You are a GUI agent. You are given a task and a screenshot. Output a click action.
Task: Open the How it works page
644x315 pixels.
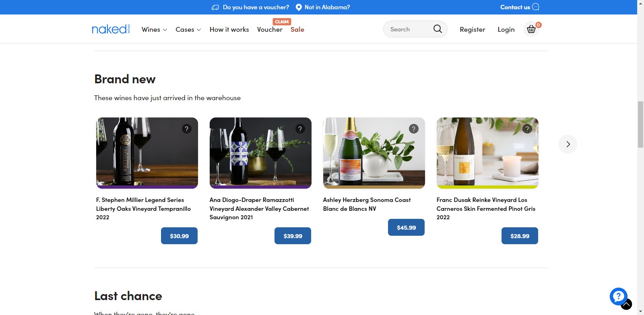tap(229, 29)
